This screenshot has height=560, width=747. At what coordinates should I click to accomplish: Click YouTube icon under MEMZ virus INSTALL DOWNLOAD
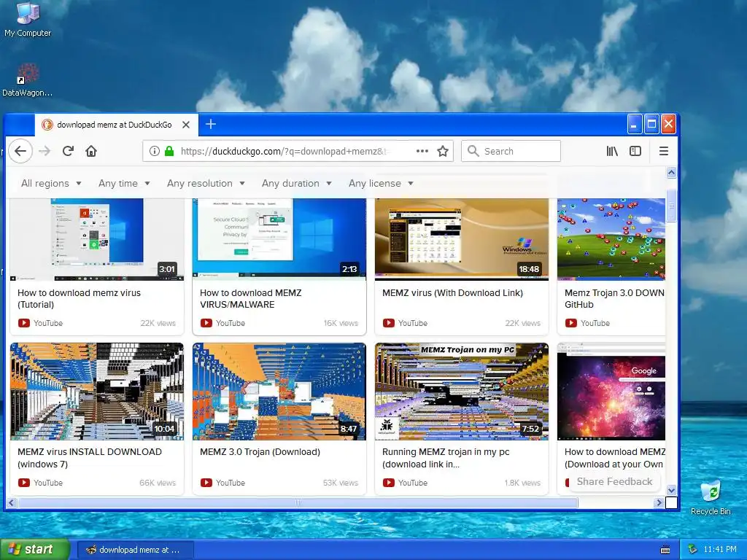[24, 483]
